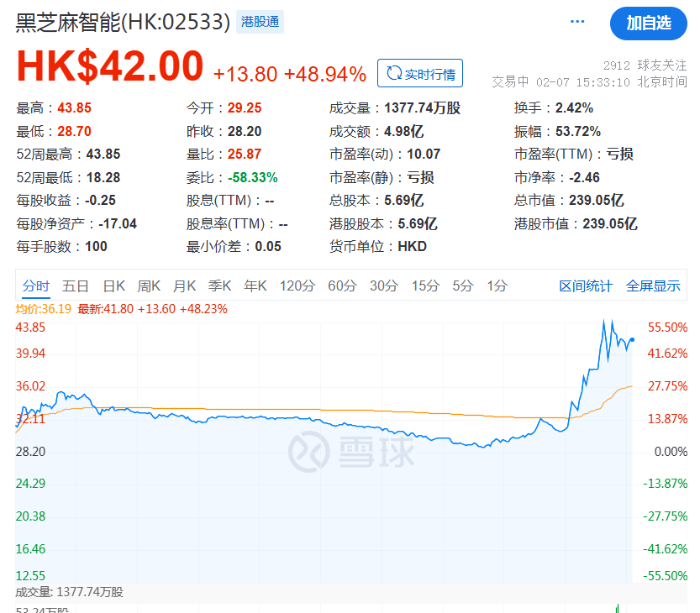
Task: Switch to the 季K quarterly chart
Action: (x=219, y=286)
